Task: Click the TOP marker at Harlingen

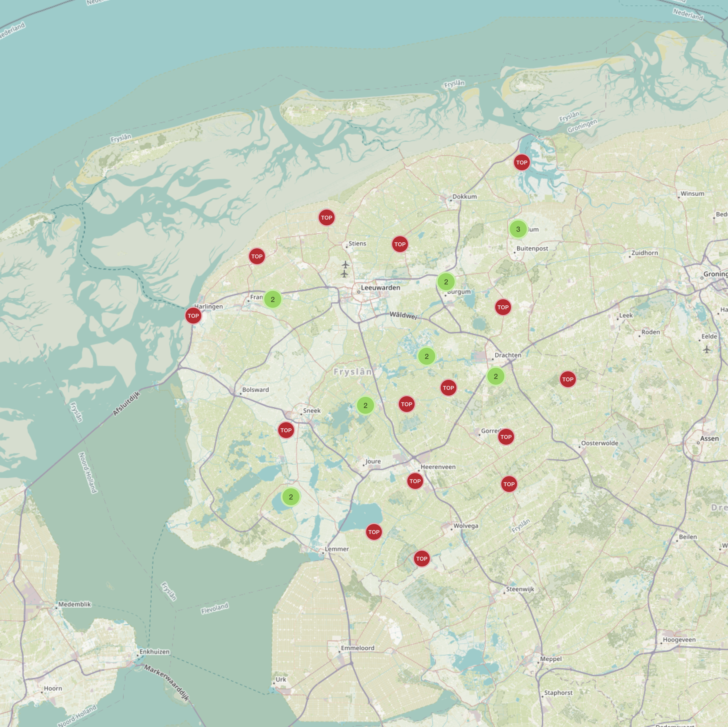Action: (x=193, y=316)
